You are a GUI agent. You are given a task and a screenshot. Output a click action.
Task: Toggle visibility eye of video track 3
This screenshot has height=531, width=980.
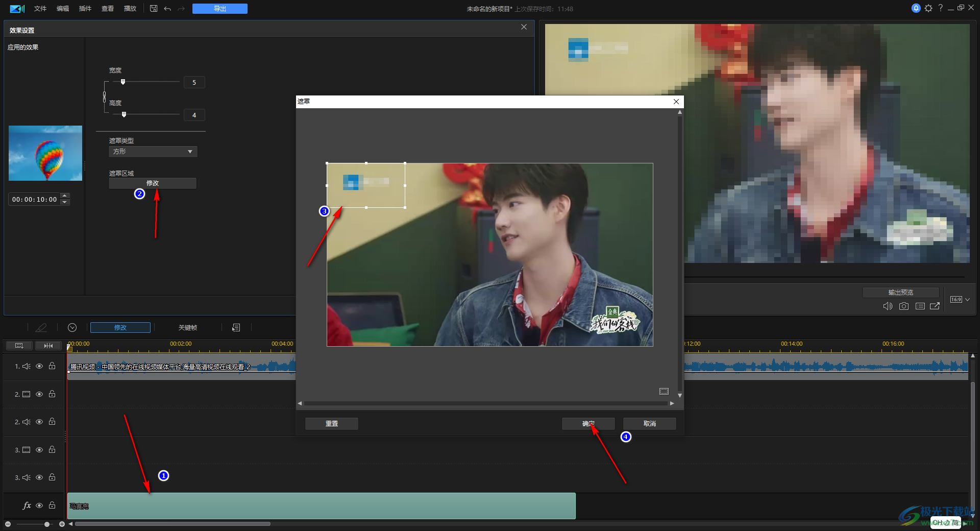point(39,450)
